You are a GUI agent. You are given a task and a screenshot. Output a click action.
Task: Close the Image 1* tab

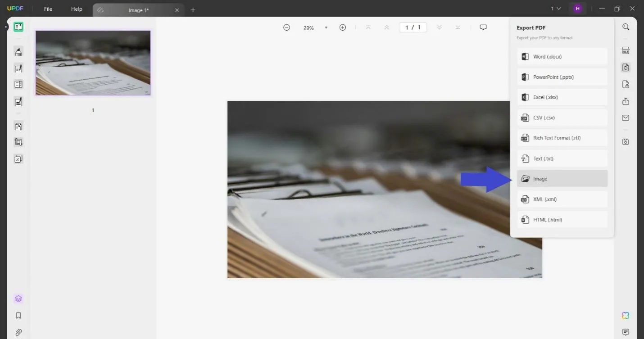[x=177, y=10]
